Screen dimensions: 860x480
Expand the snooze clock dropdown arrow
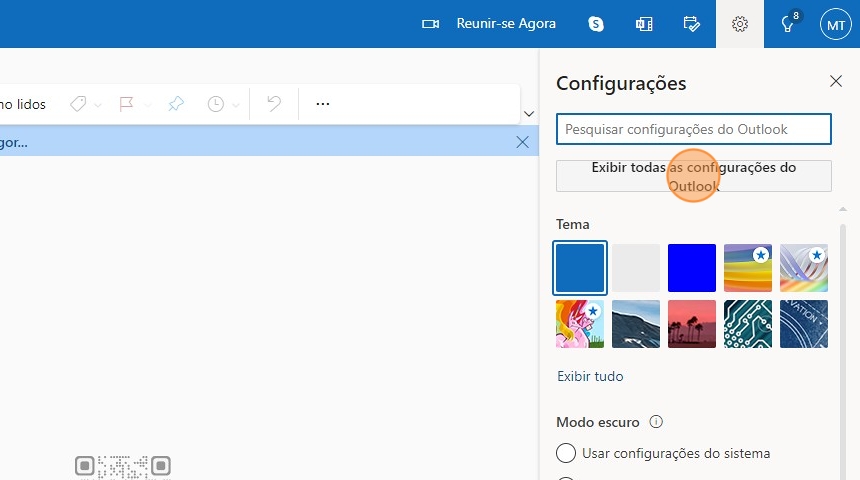tap(237, 105)
